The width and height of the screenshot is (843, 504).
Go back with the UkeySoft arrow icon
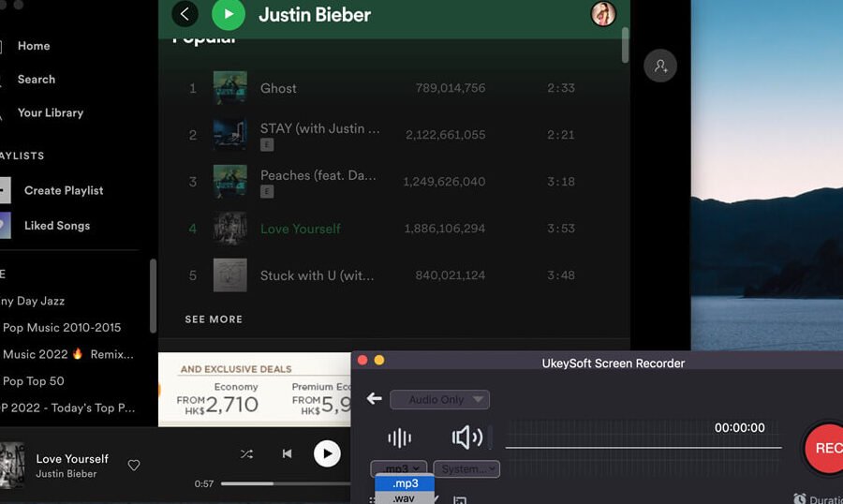tap(374, 398)
